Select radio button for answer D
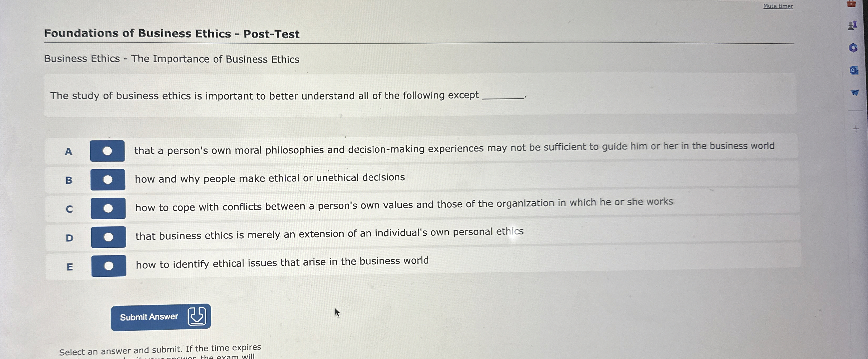The height and width of the screenshot is (359, 868). (x=108, y=237)
